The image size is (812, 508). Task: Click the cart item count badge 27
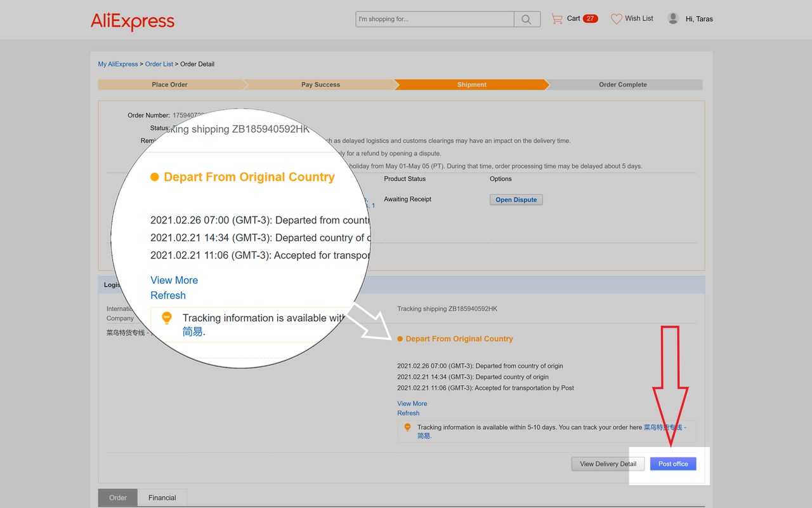(590, 18)
